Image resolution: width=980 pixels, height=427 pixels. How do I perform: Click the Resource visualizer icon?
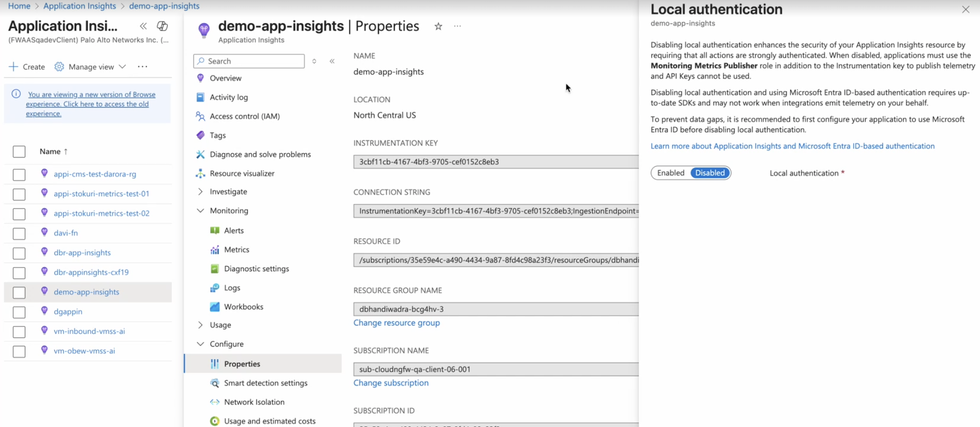pos(200,173)
